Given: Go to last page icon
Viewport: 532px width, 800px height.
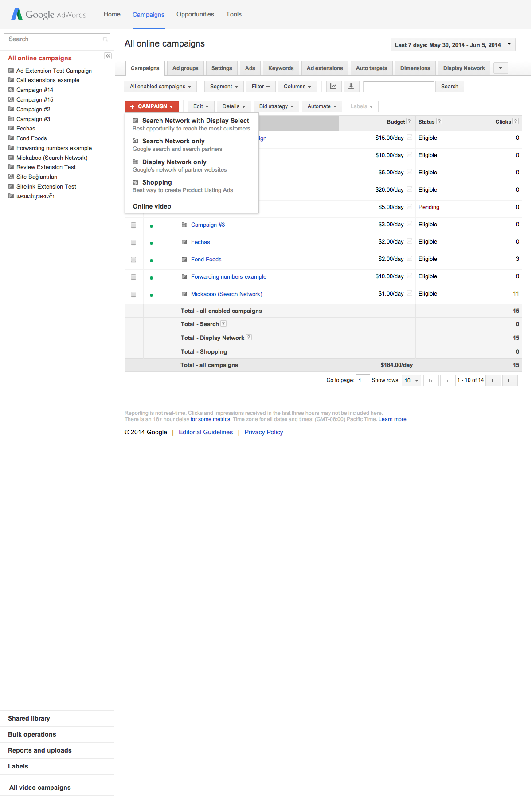Looking at the screenshot, I should (510, 381).
